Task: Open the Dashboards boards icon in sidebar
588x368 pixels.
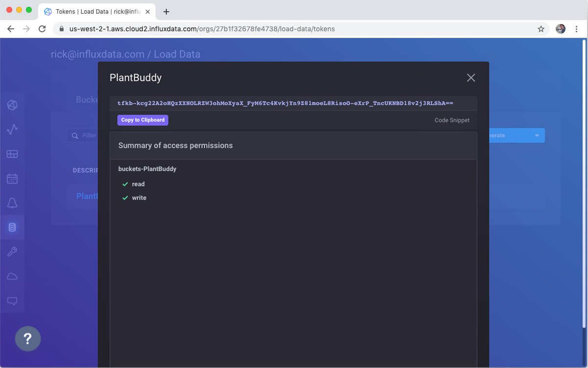Action: point(12,154)
